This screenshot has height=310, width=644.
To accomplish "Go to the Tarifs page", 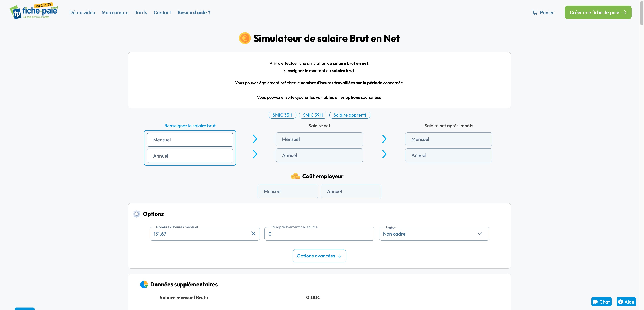I will [141, 12].
